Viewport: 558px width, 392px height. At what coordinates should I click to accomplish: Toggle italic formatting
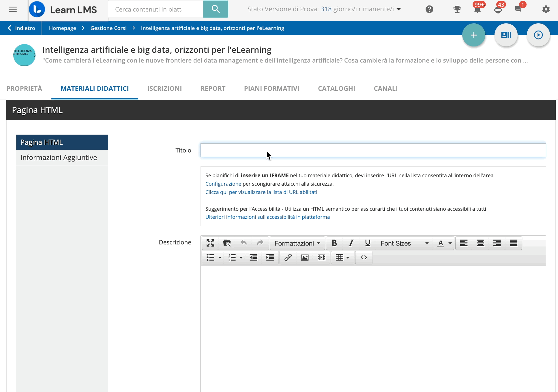pos(351,243)
